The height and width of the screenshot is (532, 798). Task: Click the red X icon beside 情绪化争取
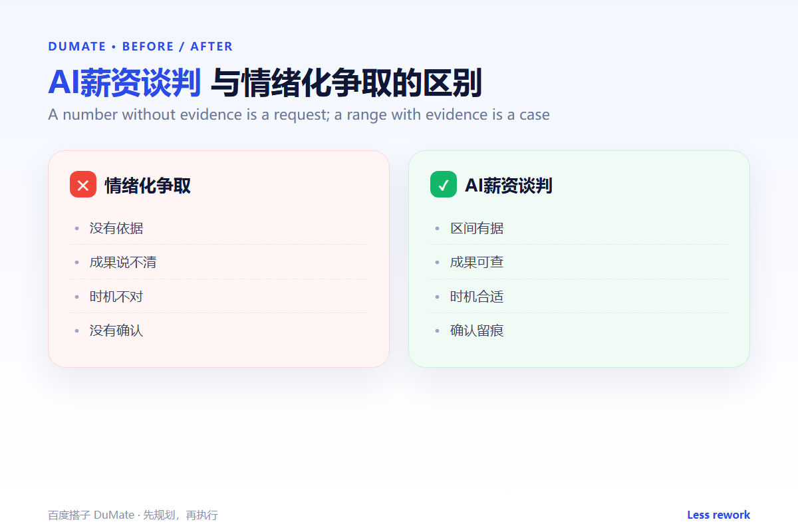click(83, 184)
